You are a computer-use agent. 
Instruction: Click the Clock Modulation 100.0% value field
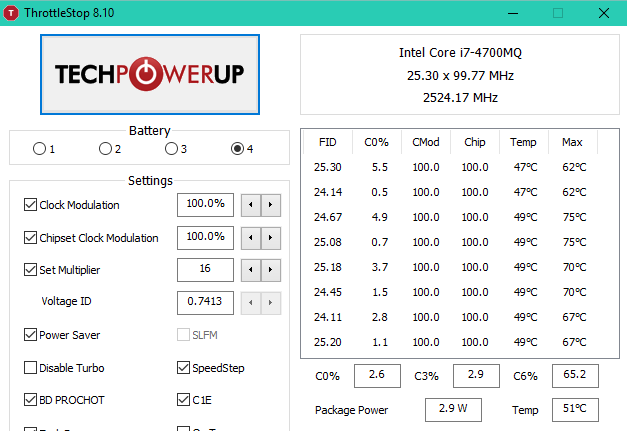point(206,205)
